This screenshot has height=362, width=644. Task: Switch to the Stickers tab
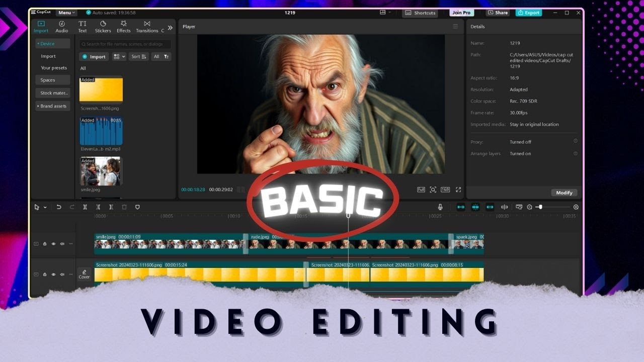(x=103, y=27)
